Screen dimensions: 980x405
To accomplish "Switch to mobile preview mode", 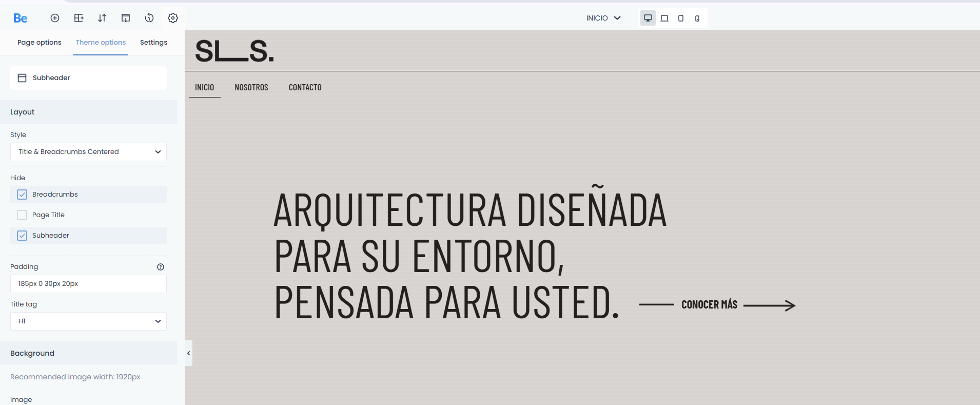I will (697, 18).
